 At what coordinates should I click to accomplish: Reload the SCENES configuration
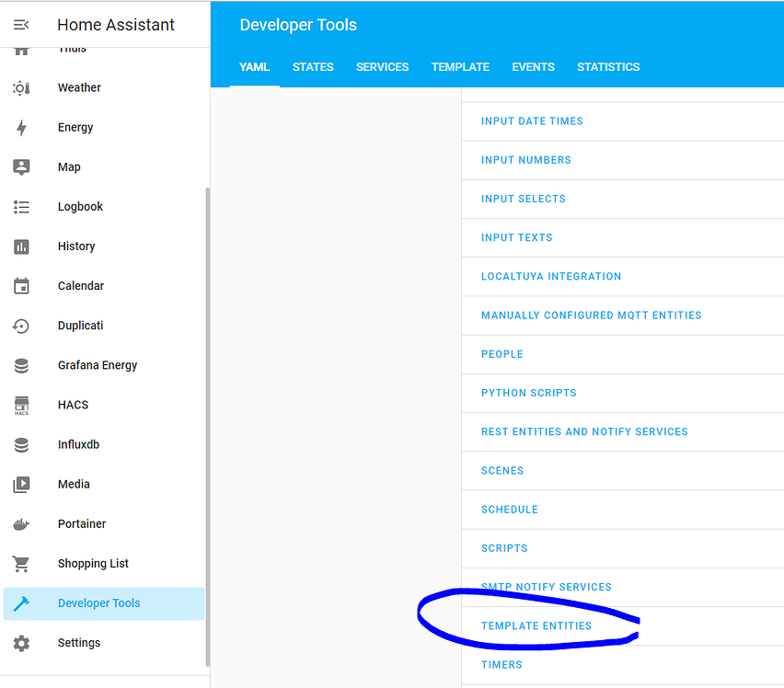(x=502, y=470)
